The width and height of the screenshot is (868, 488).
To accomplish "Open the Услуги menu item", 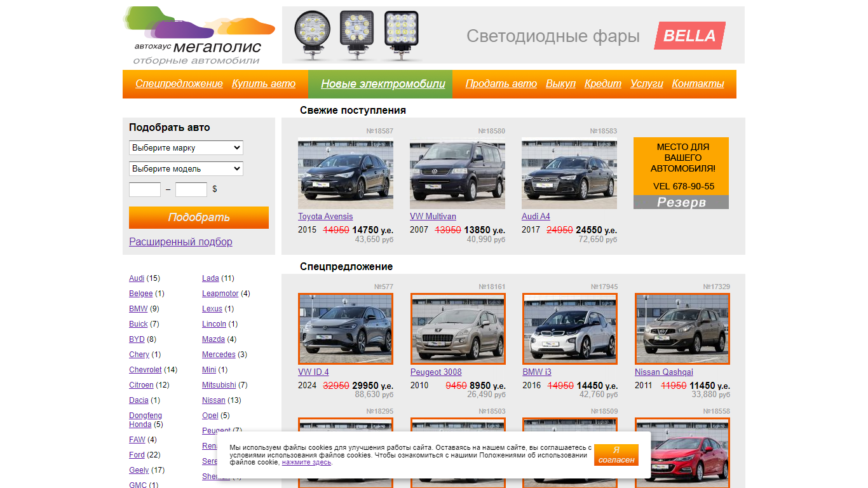I will click(647, 84).
